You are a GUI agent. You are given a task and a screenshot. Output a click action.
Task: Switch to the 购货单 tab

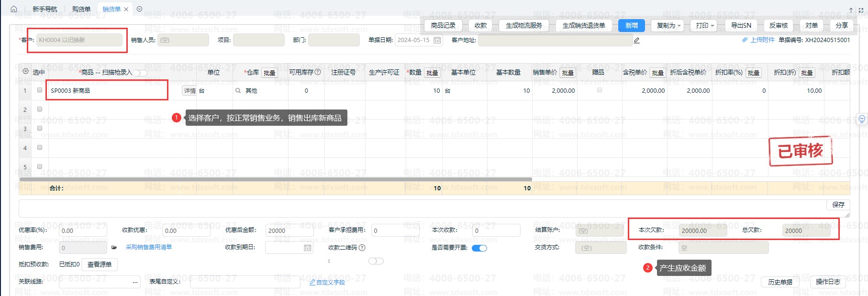(x=81, y=9)
